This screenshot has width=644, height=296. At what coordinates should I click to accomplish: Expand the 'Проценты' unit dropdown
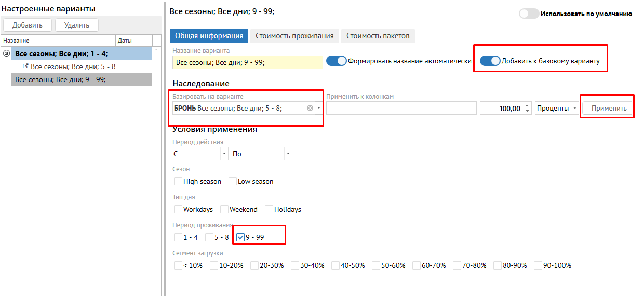(x=575, y=108)
